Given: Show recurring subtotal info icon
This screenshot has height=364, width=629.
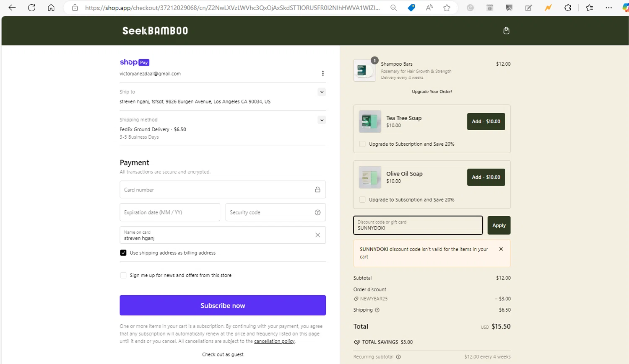Looking at the screenshot, I should click(398, 357).
